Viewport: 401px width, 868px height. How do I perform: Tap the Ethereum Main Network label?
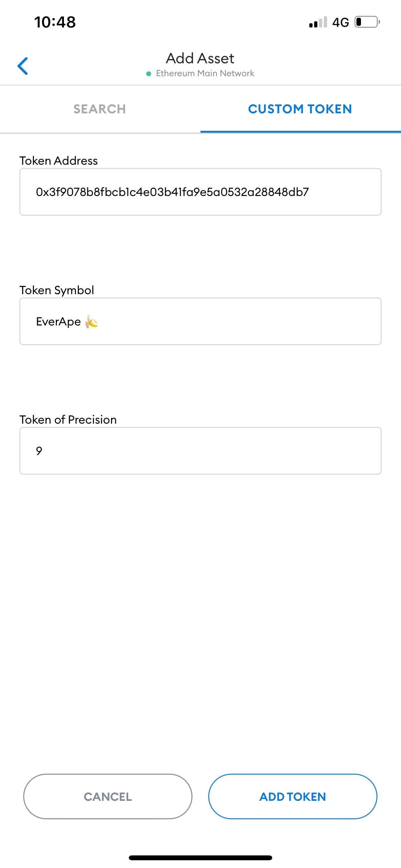point(205,73)
